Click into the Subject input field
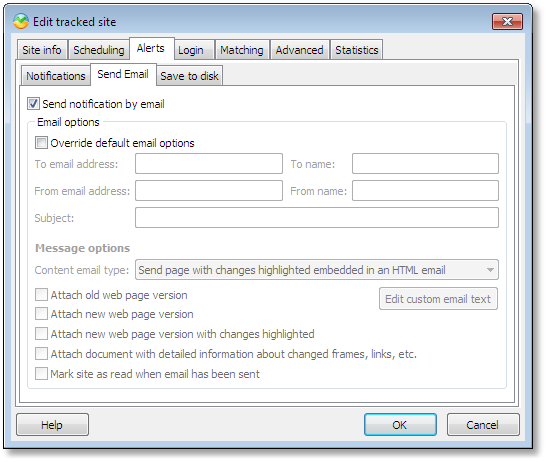The height and width of the screenshot is (462, 546). (x=317, y=218)
